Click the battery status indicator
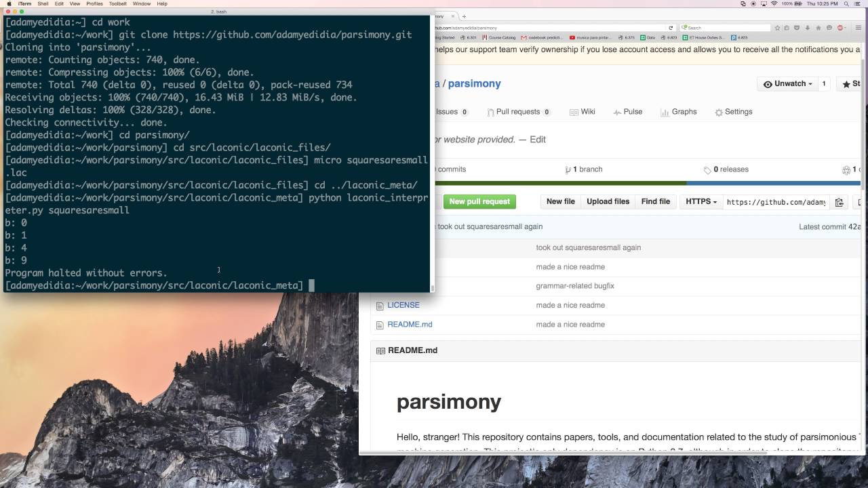868x488 pixels. 793,3
